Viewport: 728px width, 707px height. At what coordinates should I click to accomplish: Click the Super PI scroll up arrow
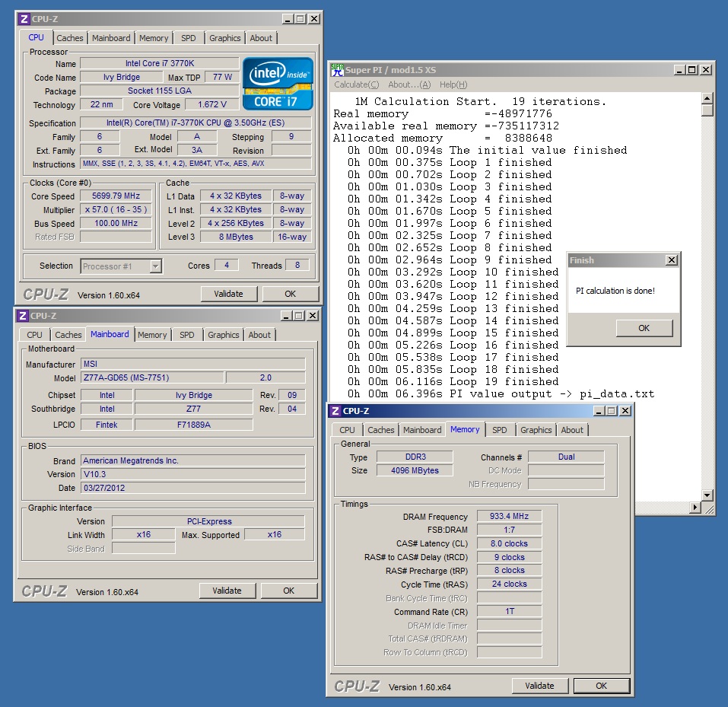point(707,100)
